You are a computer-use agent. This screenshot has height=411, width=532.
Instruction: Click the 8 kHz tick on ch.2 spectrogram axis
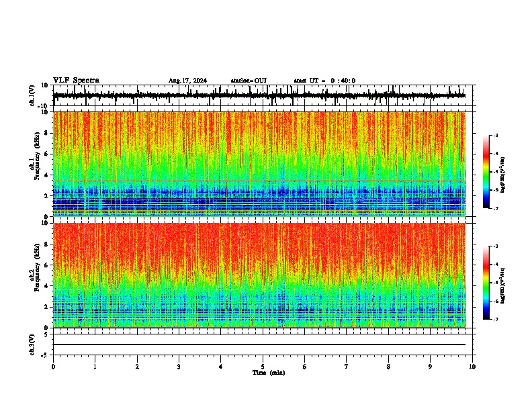click(47, 244)
